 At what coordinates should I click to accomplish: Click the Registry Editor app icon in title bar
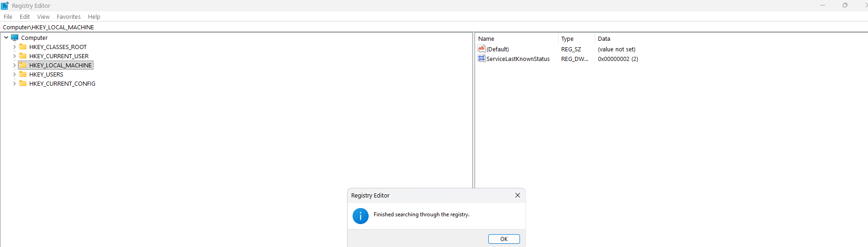(5, 5)
